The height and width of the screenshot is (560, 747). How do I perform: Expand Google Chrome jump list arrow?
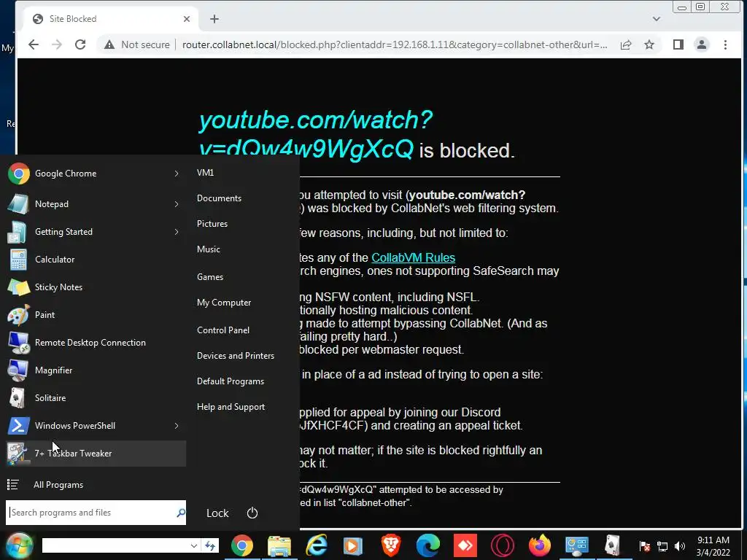click(x=177, y=174)
